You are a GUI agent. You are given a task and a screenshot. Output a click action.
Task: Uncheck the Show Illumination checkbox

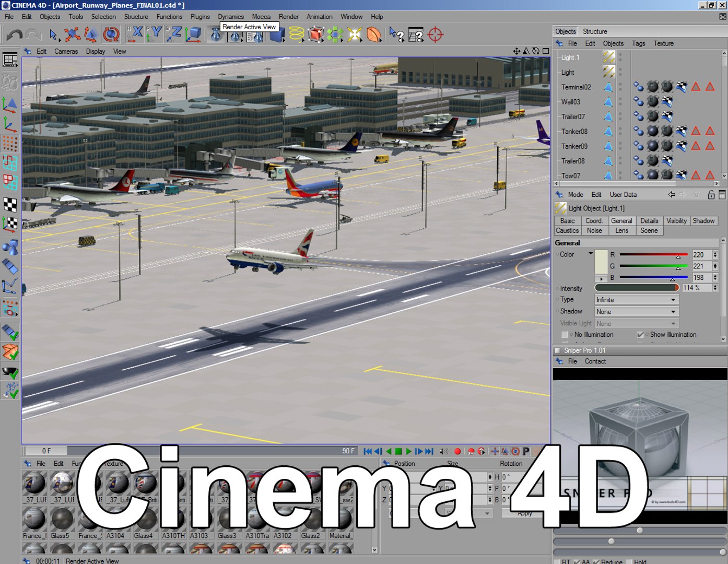640,335
